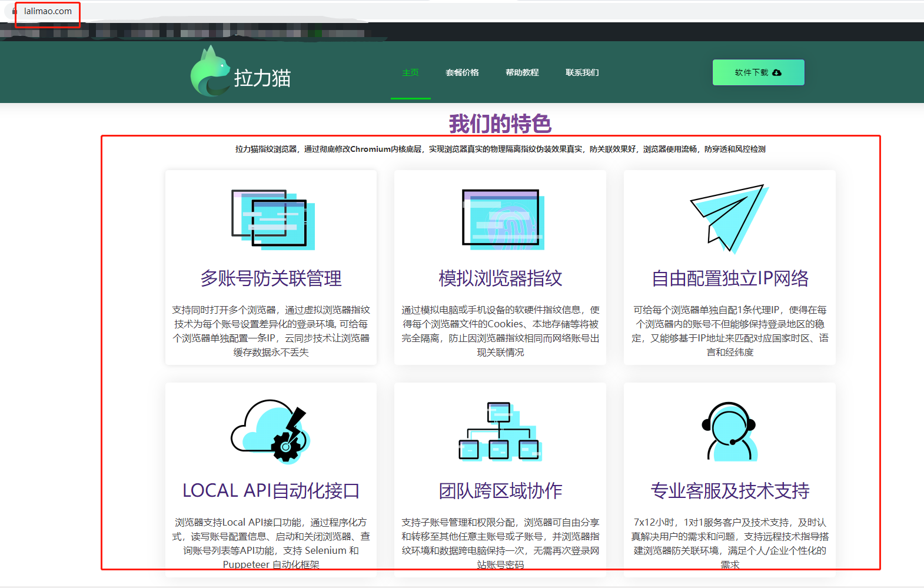The width and height of the screenshot is (924, 588).
Task: Click the cloud download icon in 软件下载
Action: [777, 72]
